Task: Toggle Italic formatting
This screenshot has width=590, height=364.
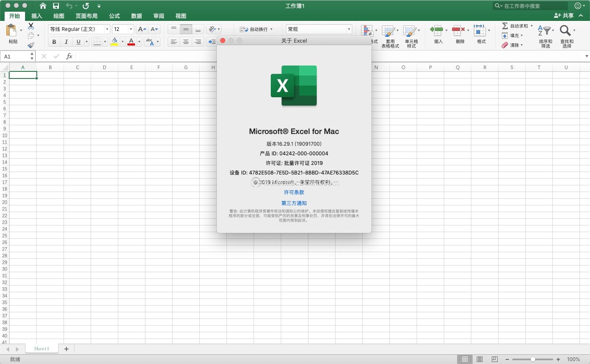Action: [x=66, y=42]
